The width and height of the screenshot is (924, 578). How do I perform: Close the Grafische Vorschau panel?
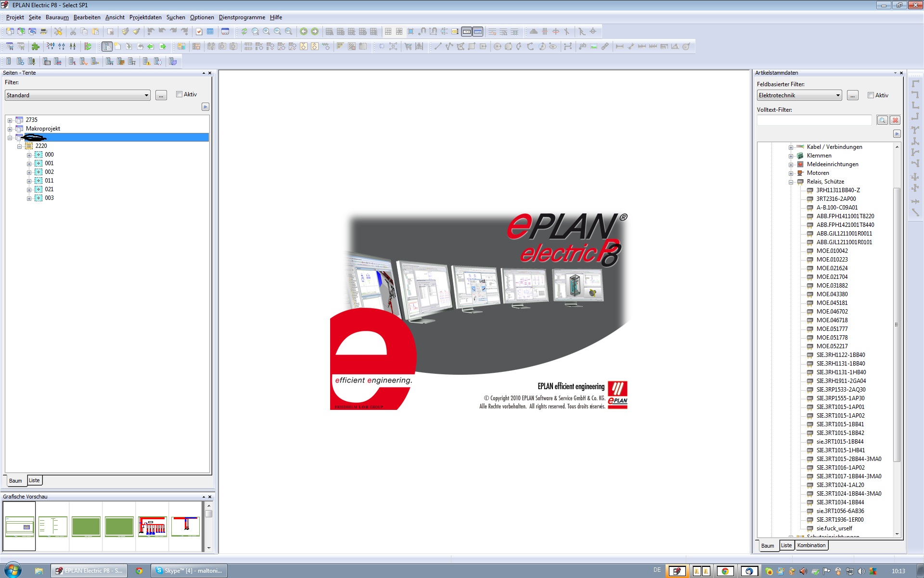click(210, 497)
